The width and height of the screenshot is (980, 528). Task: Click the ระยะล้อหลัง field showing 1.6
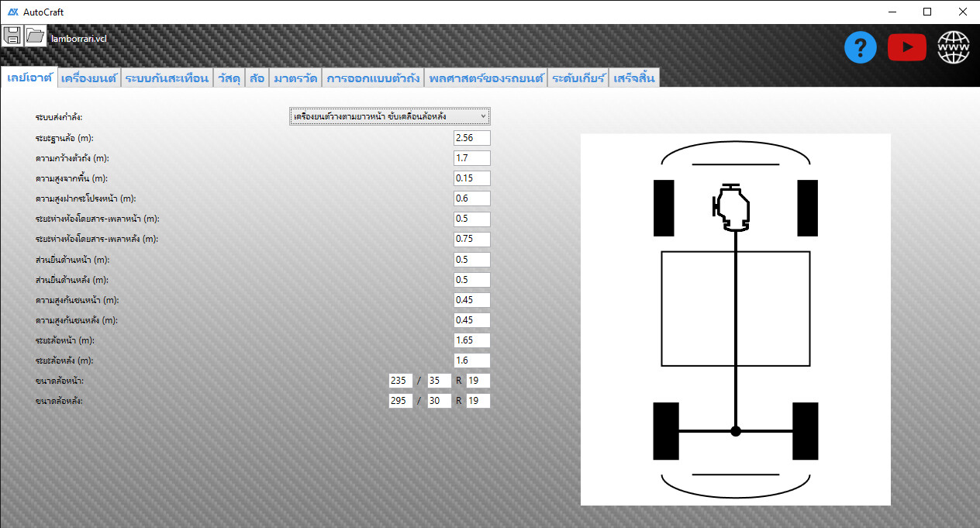471,361
